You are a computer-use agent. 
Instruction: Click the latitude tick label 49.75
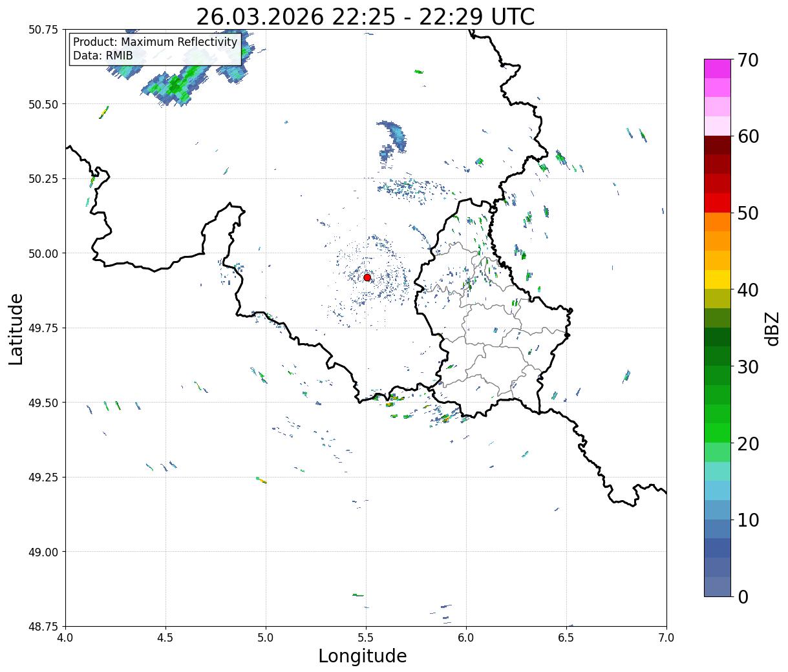coord(43,328)
